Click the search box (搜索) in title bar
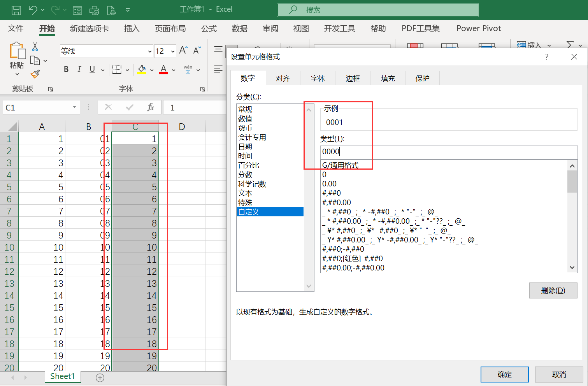Screen dimensions: 588x386 (x=378, y=10)
